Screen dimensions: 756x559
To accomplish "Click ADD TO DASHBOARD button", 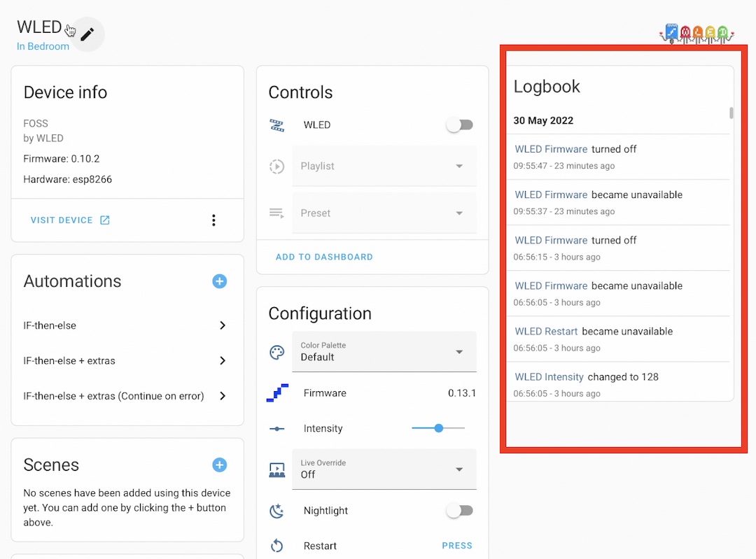I will (325, 257).
